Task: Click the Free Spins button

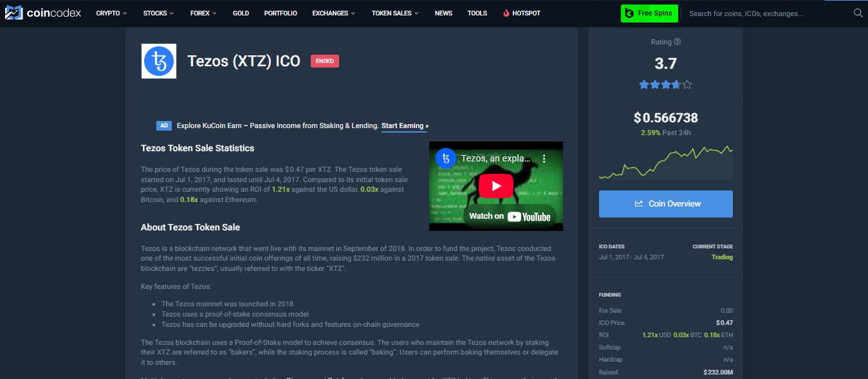Action: click(x=649, y=14)
